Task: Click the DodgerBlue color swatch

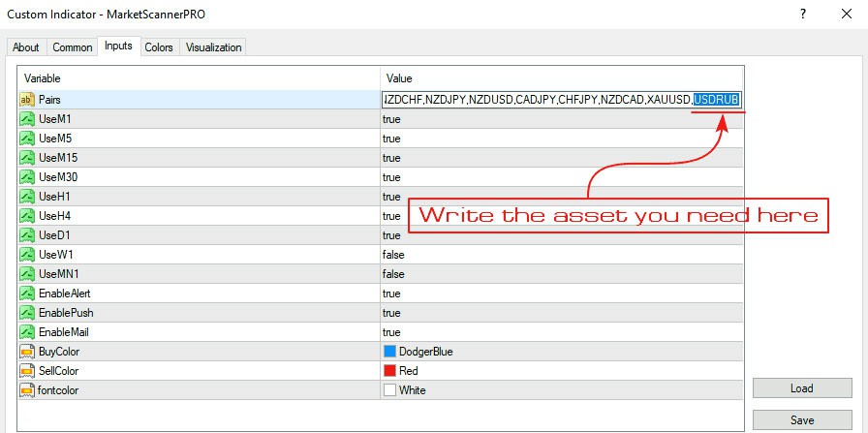Action: coord(389,352)
